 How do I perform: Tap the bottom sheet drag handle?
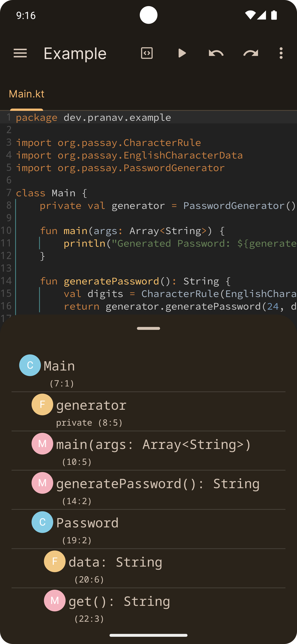(148, 328)
